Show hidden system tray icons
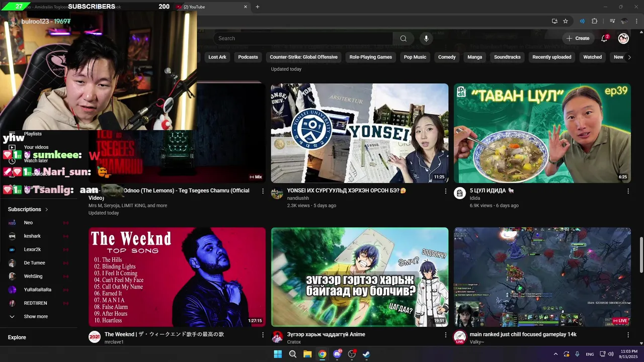 tap(555, 354)
